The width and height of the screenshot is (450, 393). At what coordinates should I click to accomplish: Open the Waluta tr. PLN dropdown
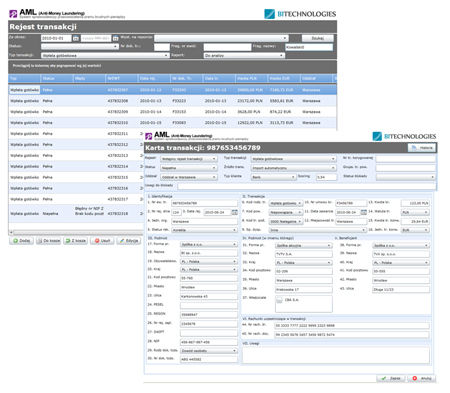click(x=415, y=212)
